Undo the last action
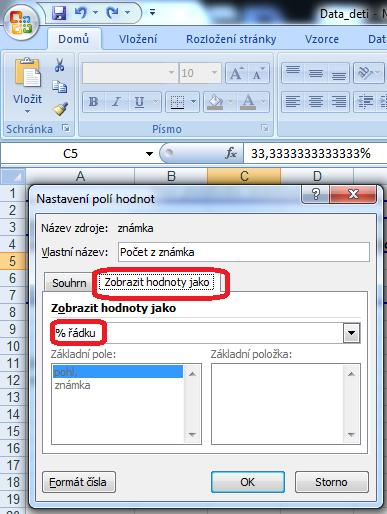The height and width of the screenshot is (514, 387). (x=81, y=13)
